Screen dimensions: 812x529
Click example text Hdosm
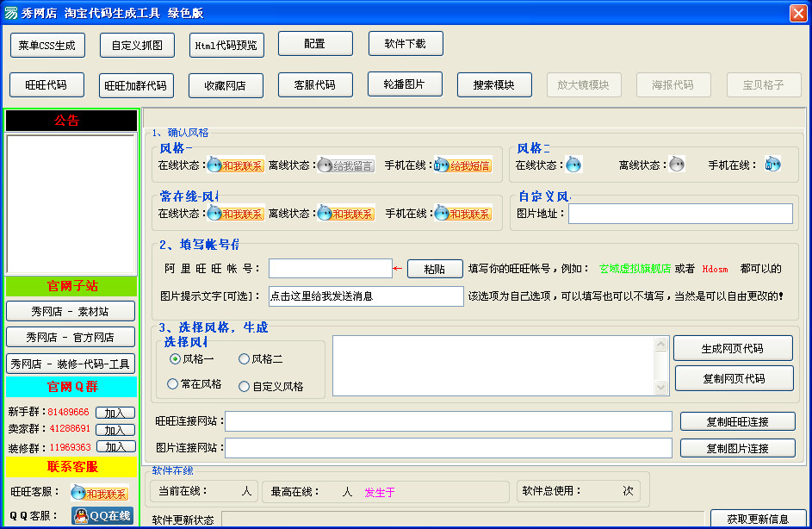coord(716,269)
